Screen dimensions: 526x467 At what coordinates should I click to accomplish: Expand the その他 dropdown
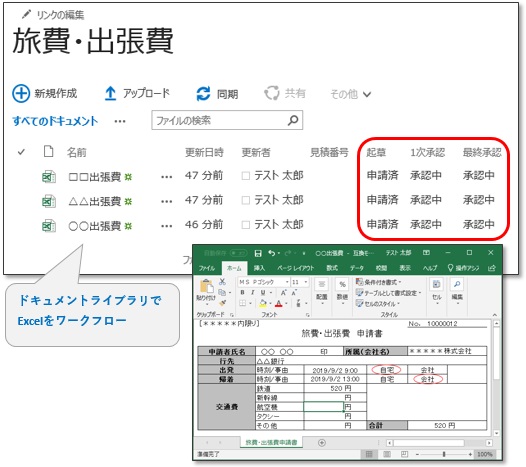coord(351,94)
